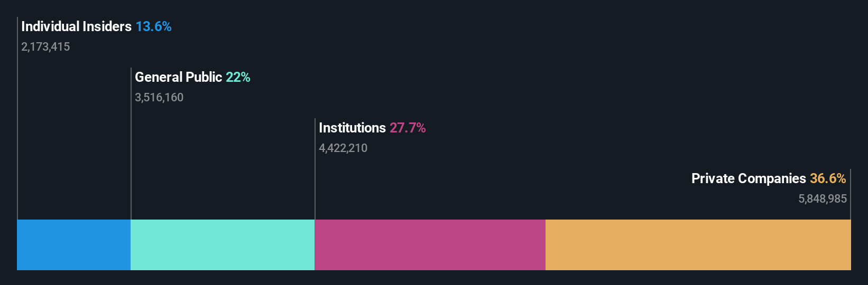Click the vertical marker line beside Private Companies
Image resolution: width=868 pixels, height=285 pixels.
pyautogui.click(x=851, y=194)
